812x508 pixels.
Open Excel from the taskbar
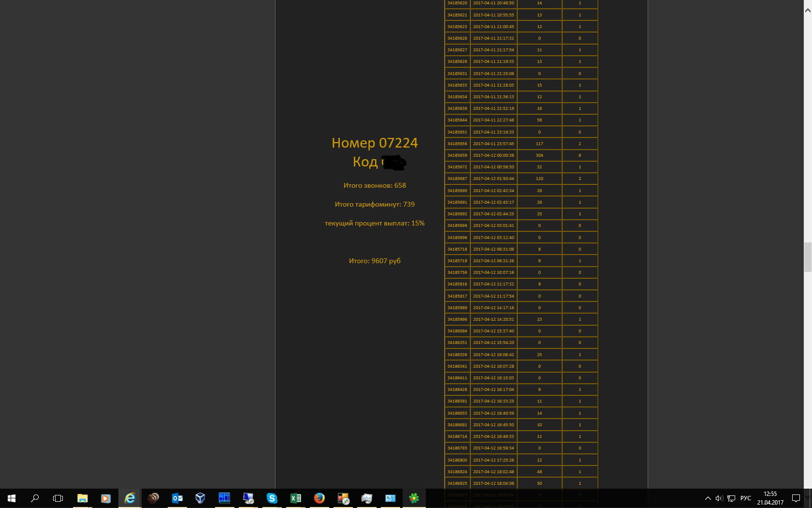point(295,498)
